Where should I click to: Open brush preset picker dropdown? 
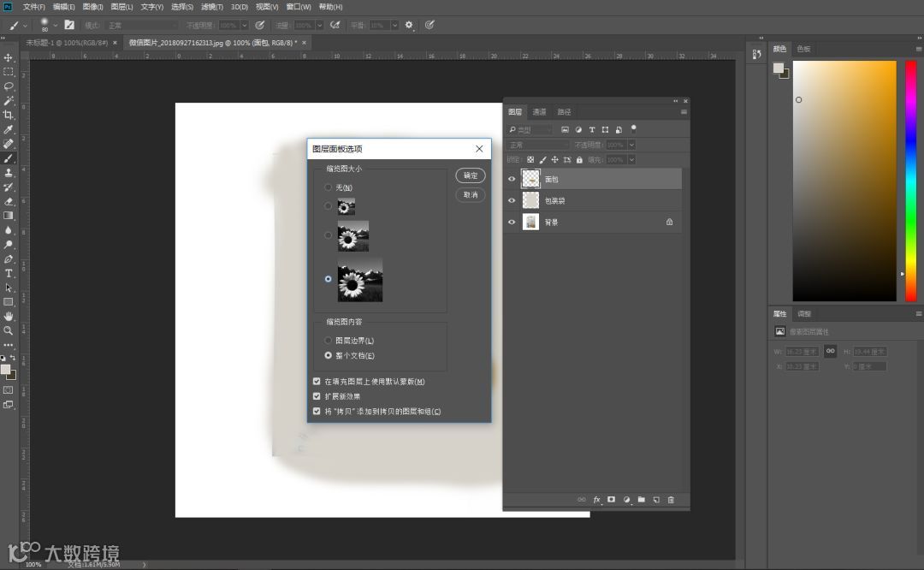(x=55, y=26)
